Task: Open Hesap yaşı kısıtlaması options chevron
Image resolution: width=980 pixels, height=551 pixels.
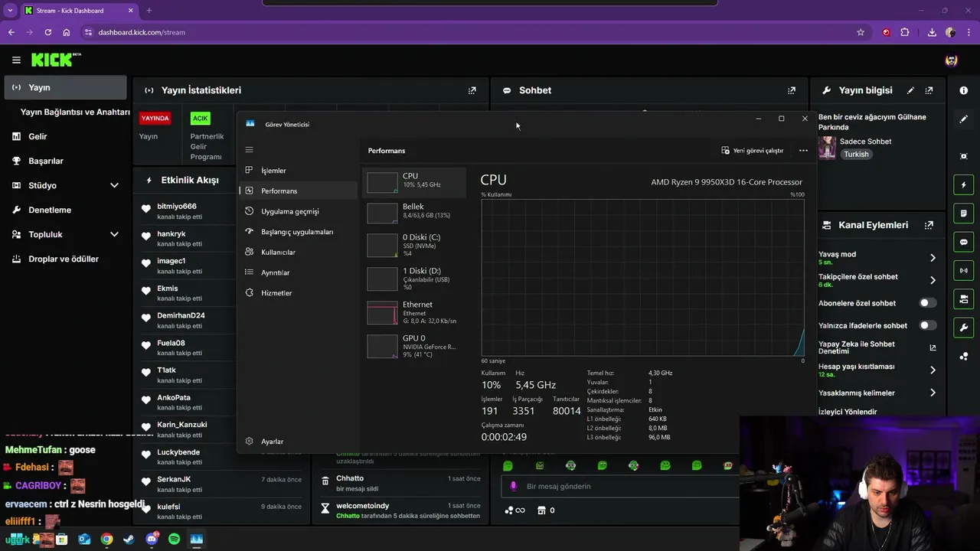Action: pos(933,370)
